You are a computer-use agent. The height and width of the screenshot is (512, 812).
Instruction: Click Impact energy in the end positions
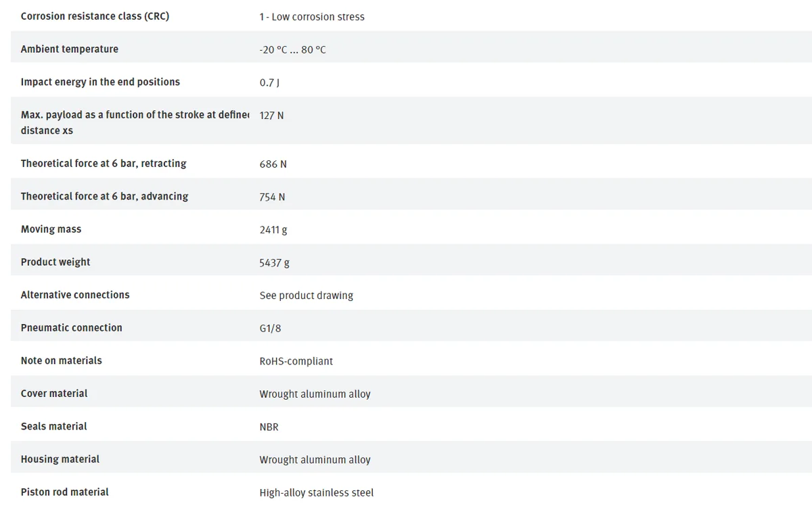(100, 82)
